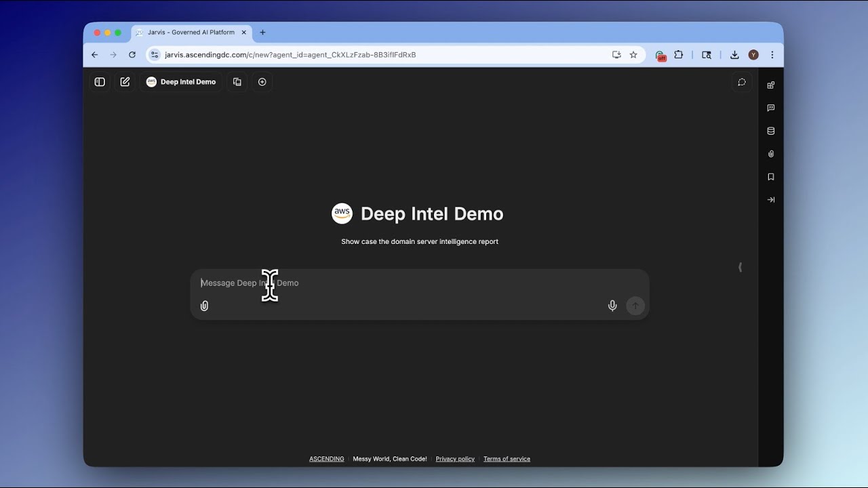View site information icon in address bar

click(x=155, y=55)
